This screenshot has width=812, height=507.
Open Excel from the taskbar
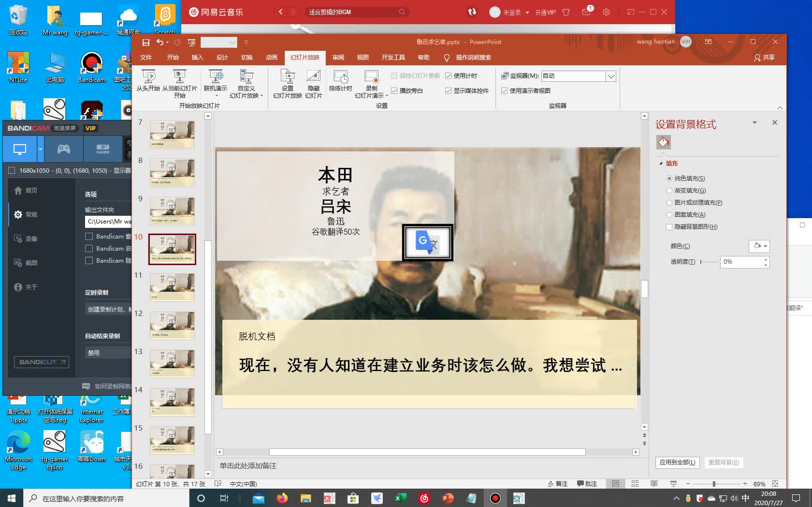pos(400,498)
